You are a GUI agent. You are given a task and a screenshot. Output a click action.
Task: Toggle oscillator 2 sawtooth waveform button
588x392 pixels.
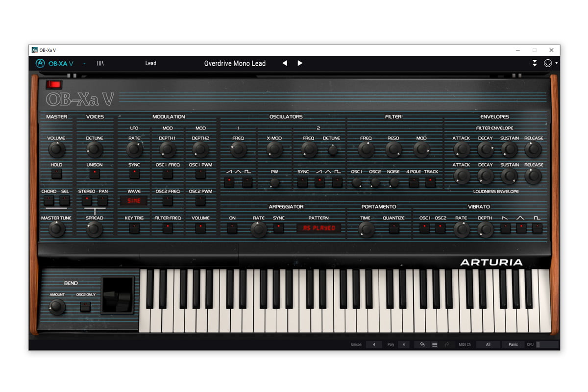click(x=320, y=182)
